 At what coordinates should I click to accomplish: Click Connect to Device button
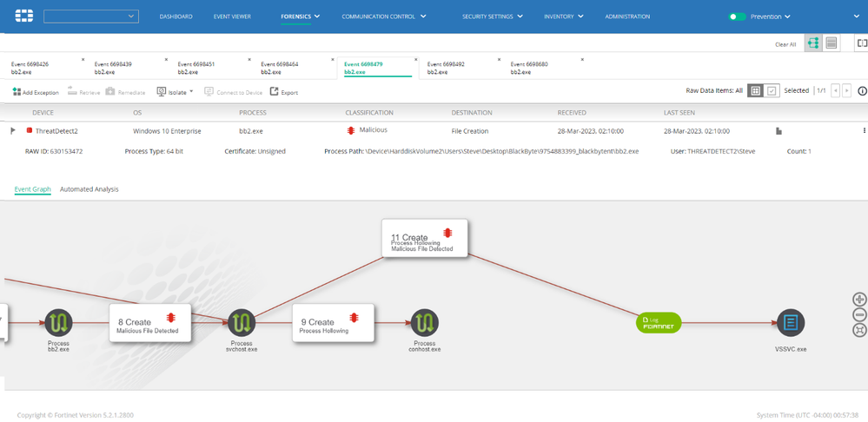point(233,92)
